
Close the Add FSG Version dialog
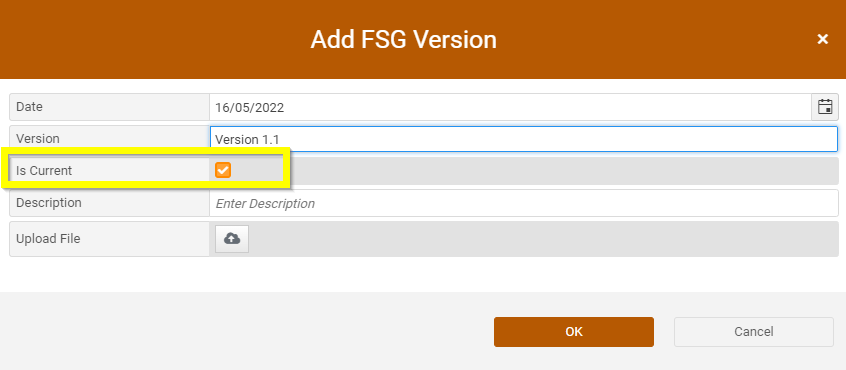click(822, 39)
